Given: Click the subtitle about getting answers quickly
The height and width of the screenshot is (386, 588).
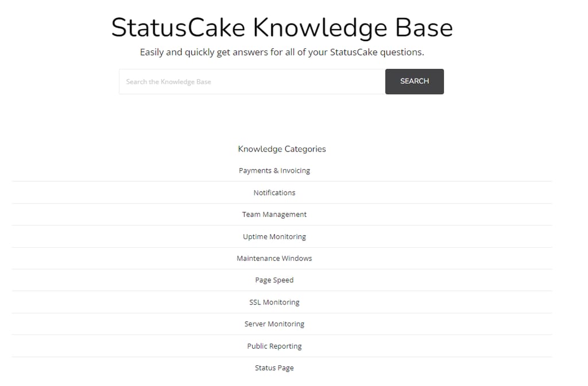Looking at the screenshot, I should tap(282, 52).
